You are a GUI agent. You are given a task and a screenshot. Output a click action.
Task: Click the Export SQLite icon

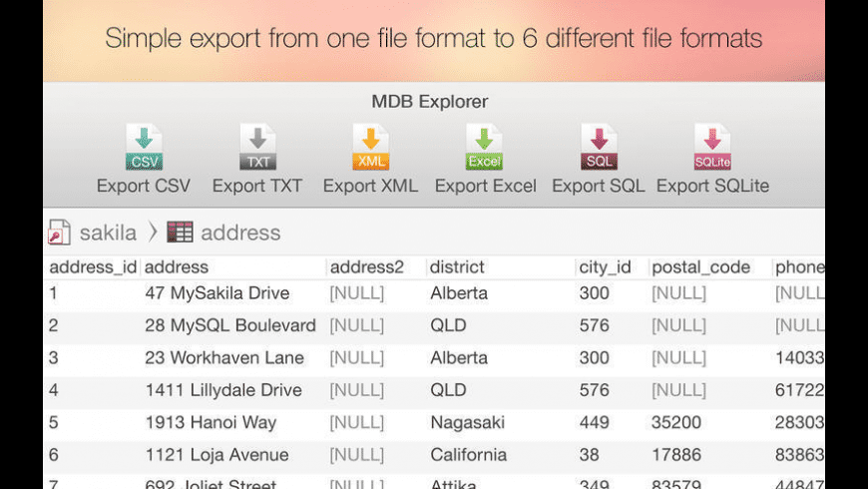712,147
